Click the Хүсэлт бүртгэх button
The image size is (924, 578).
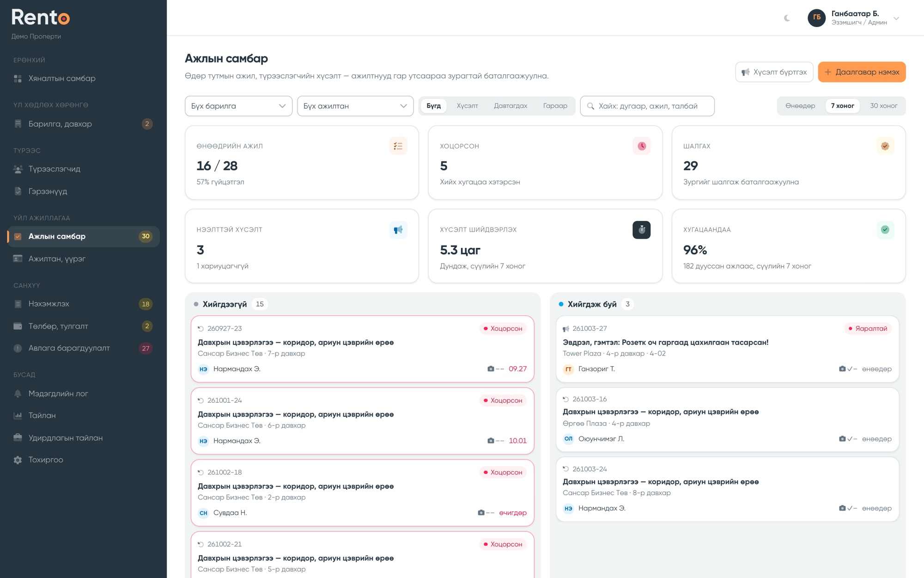[774, 72]
